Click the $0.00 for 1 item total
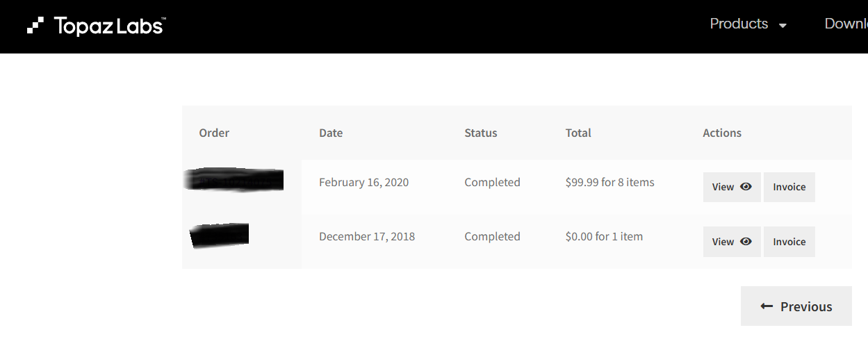The image size is (868, 339). [604, 237]
